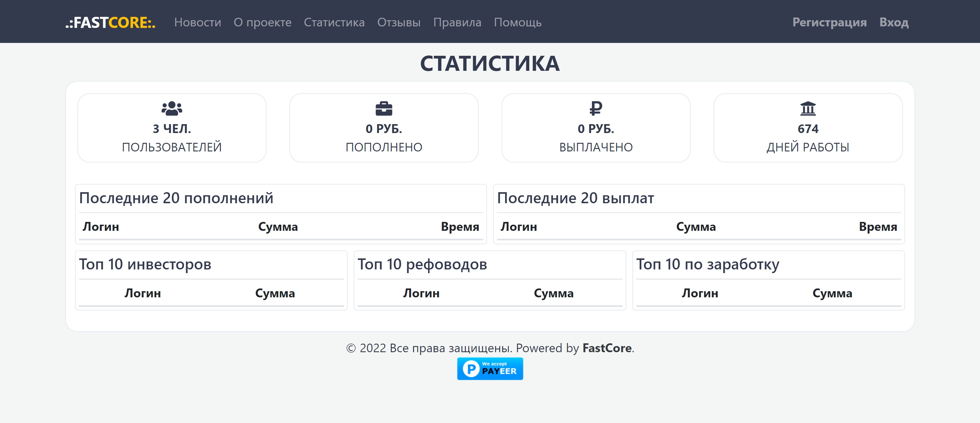Click the We accept Payeer badge

tap(490, 368)
